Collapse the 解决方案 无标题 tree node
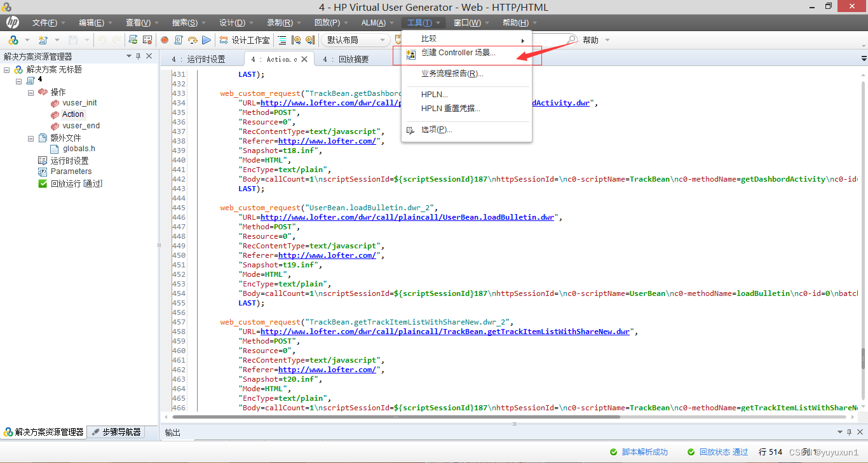 pyautogui.click(x=6, y=70)
